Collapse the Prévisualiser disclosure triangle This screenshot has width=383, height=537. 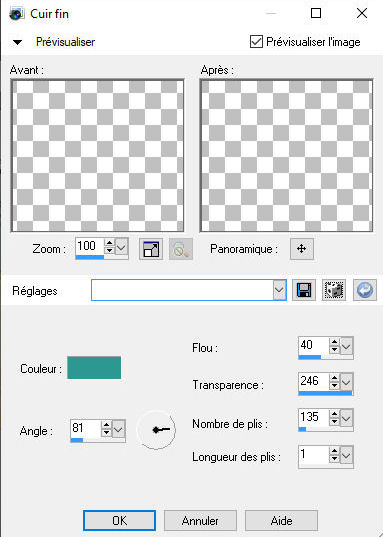click(x=17, y=42)
